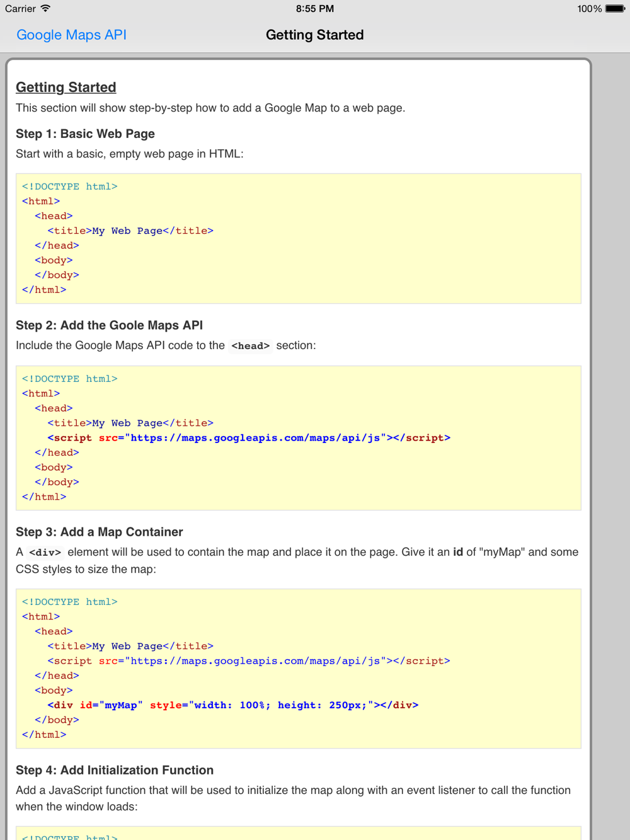Tap the Wi-Fi status icon

(45, 8)
